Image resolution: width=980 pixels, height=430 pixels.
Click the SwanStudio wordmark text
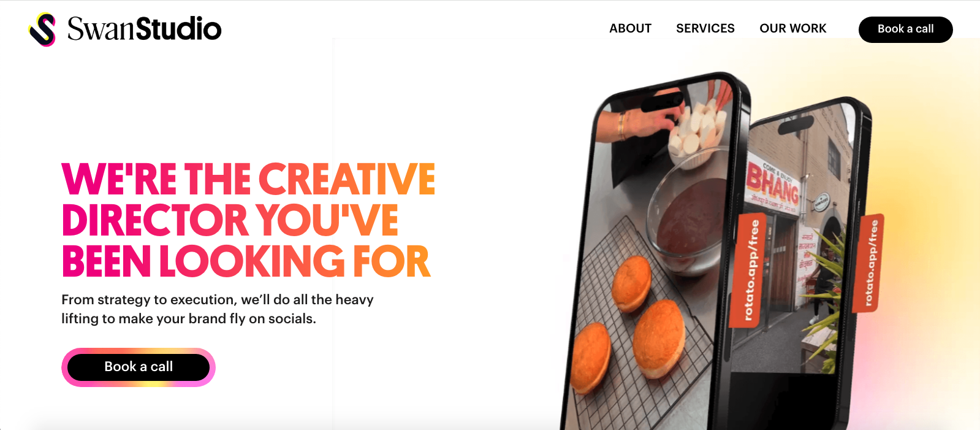tap(144, 29)
